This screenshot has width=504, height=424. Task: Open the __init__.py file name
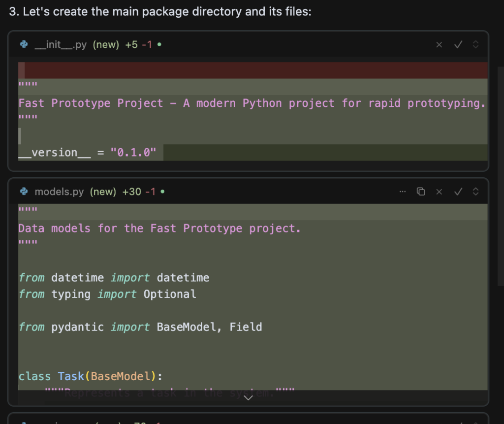click(61, 44)
